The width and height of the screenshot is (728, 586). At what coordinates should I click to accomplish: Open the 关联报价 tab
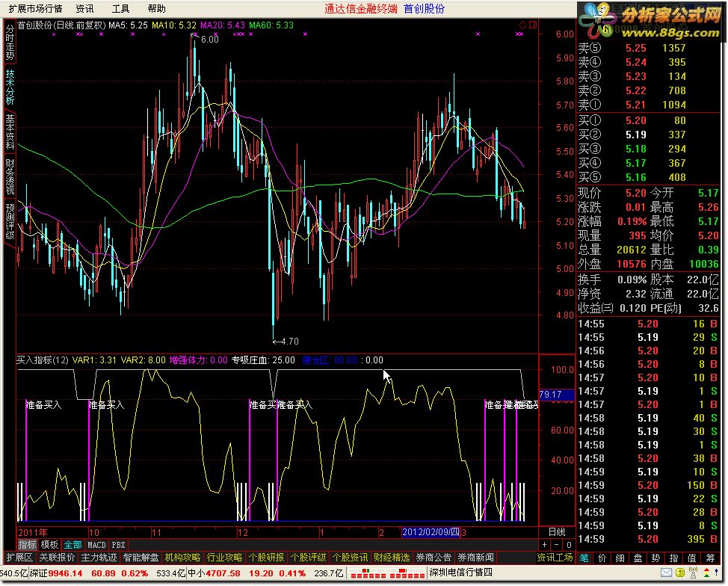(x=57, y=557)
